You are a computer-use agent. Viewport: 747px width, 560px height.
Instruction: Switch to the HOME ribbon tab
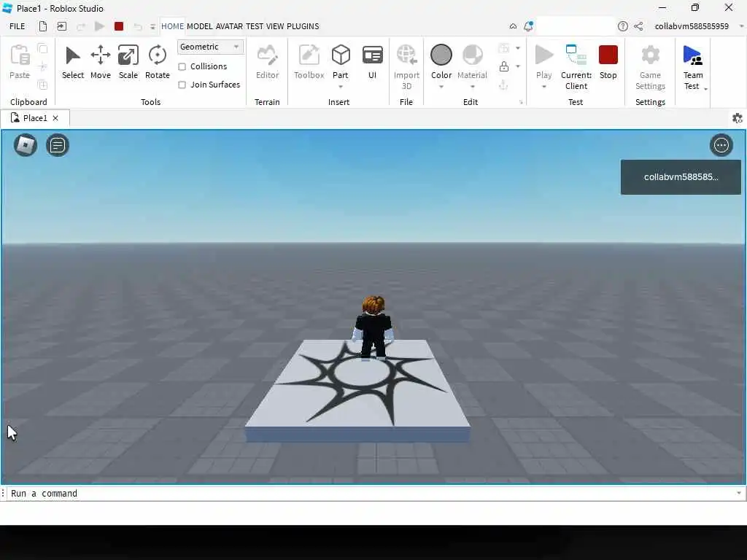click(172, 26)
